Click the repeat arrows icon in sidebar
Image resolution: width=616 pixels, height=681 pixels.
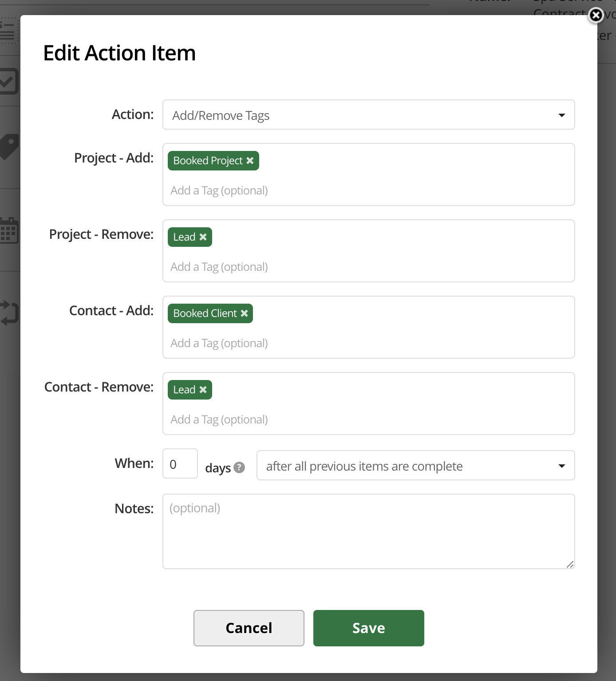point(9,313)
